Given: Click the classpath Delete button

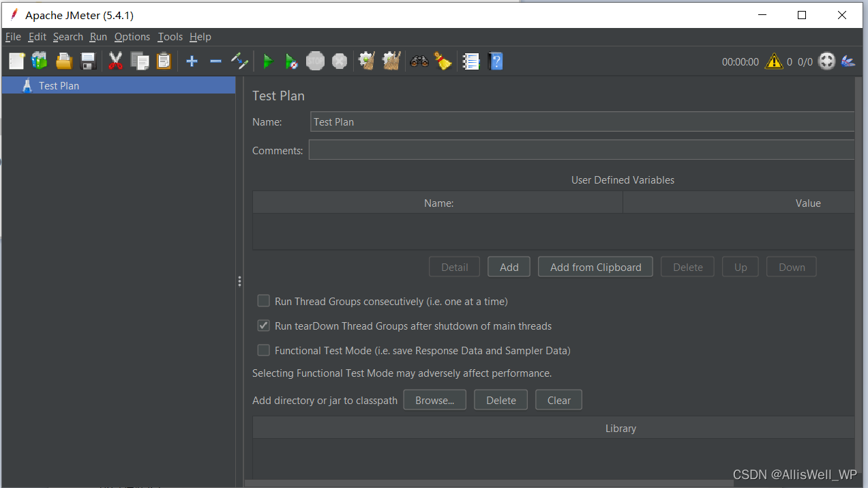Looking at the screenshot, I should 501,401.
